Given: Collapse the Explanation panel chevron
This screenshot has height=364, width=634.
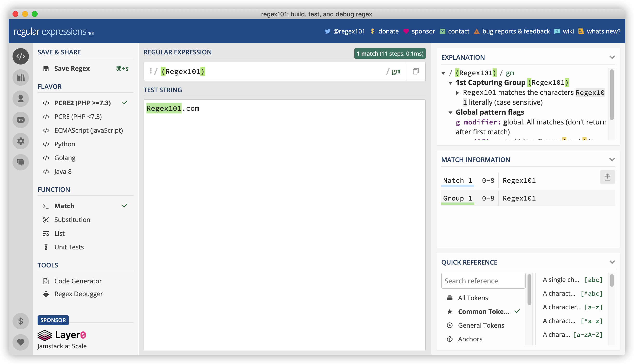Looking at the screenshot, I should pyautogui.click(x=612, y=57).
